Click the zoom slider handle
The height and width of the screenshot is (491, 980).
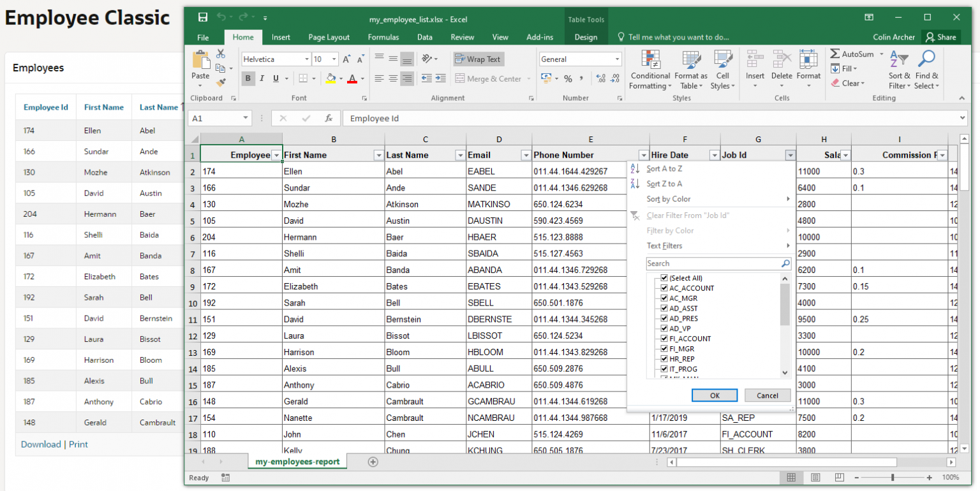click(x=893, y=478)
